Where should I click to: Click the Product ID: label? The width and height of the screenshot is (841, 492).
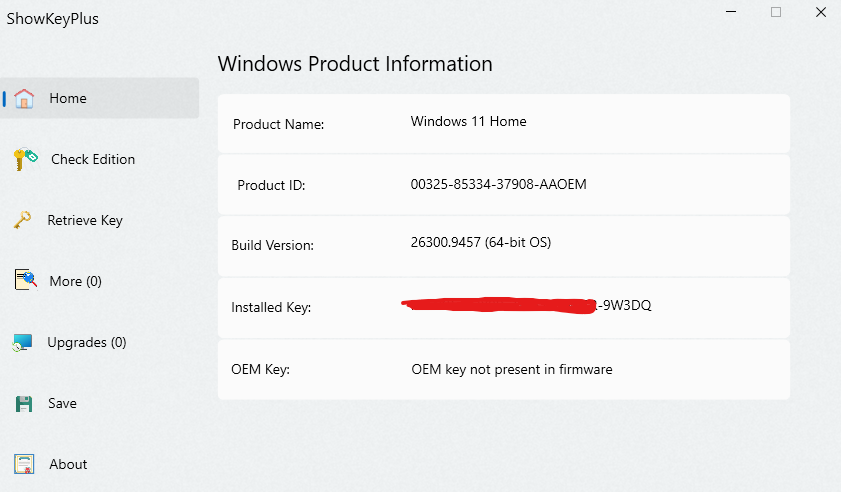coord(271,186)
